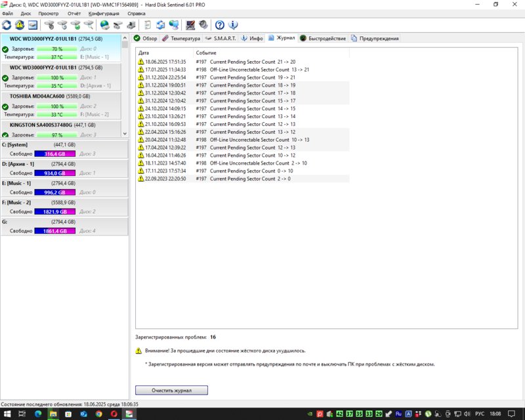
Task: Click the Событие column header
Action: point(205,52)
